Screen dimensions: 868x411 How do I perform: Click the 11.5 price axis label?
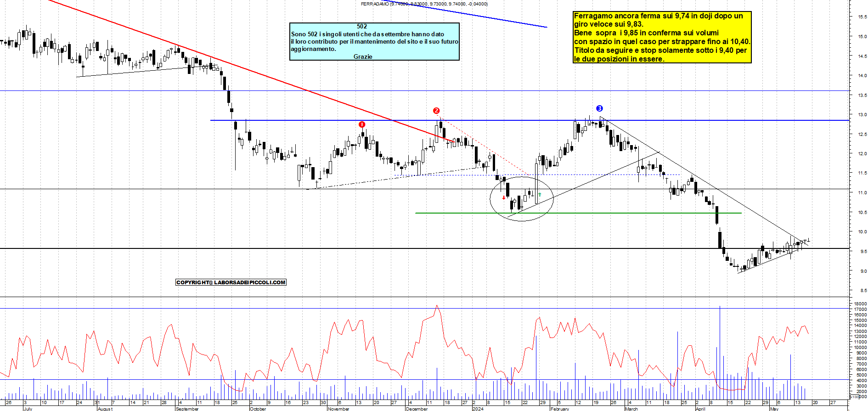[862, 173]
